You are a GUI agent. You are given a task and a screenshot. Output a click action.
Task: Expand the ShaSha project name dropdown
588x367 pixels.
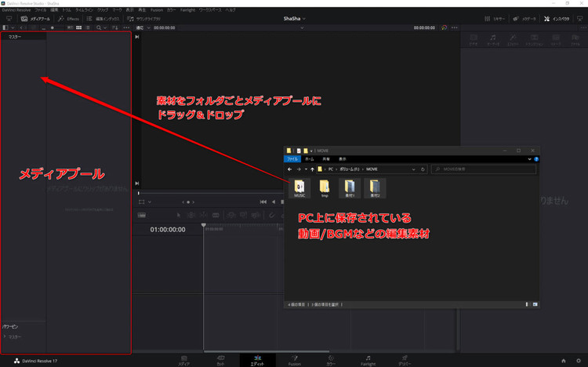point(294,17)
